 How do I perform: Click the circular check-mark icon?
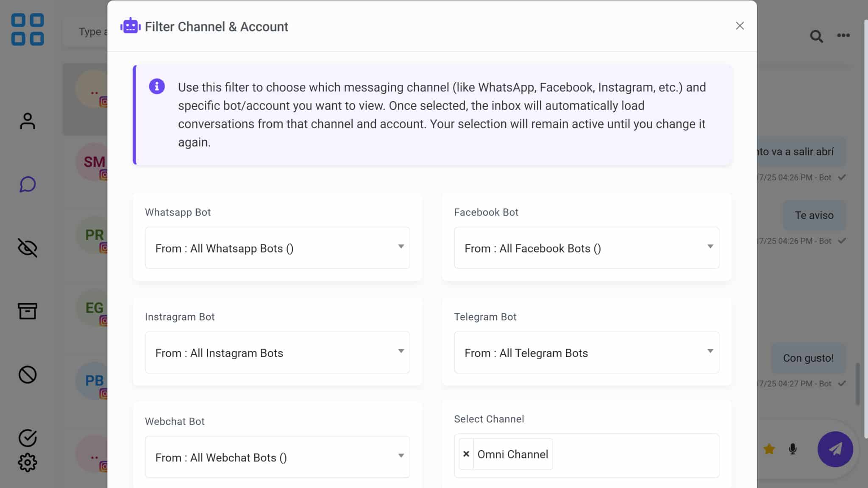28,438
